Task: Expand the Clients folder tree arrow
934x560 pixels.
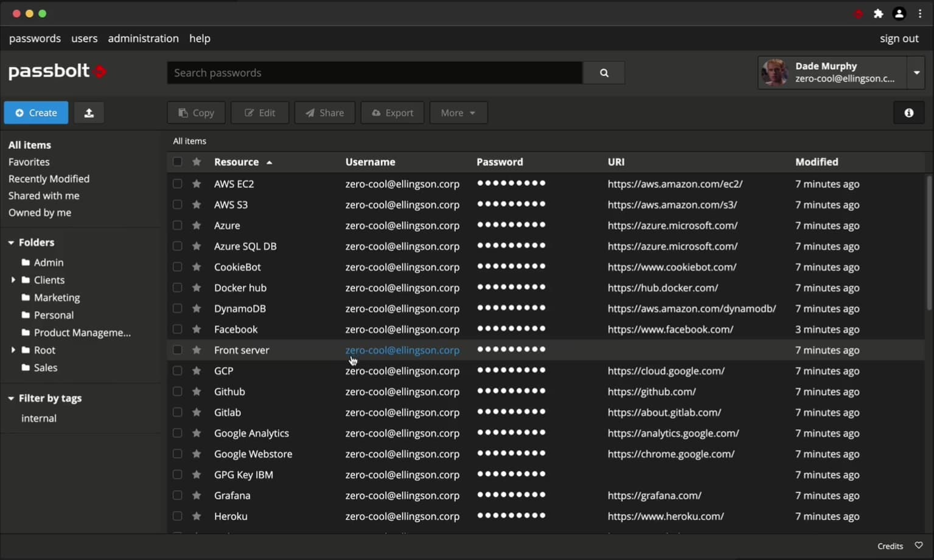Action: pyautogui.click(x=13, y=280)
